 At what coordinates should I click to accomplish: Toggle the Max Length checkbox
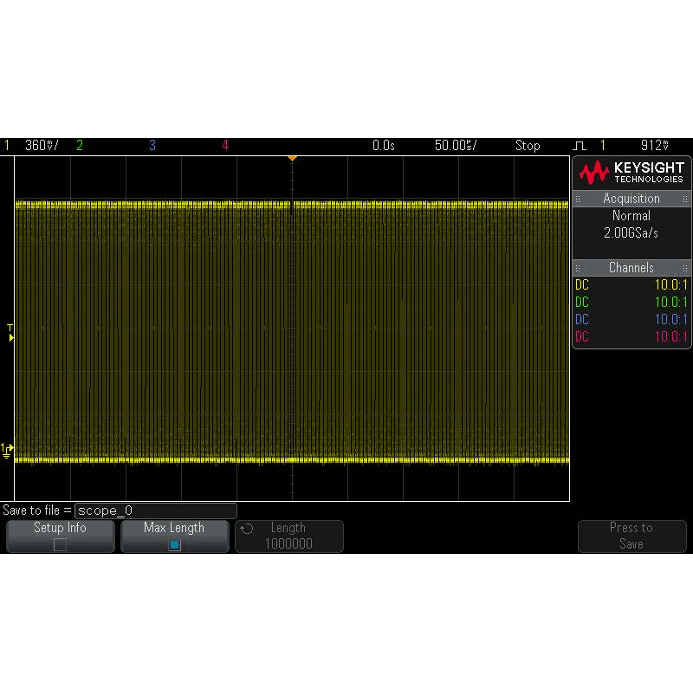point(174,545)
